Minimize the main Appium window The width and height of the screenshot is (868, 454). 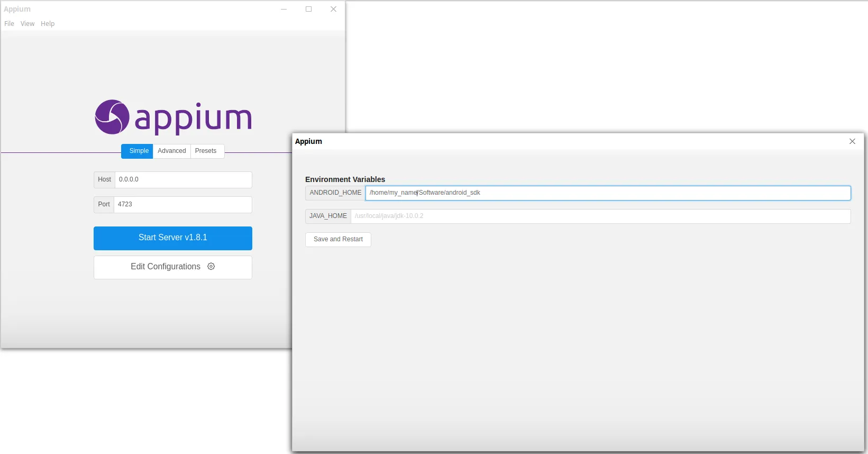[284, 9]
